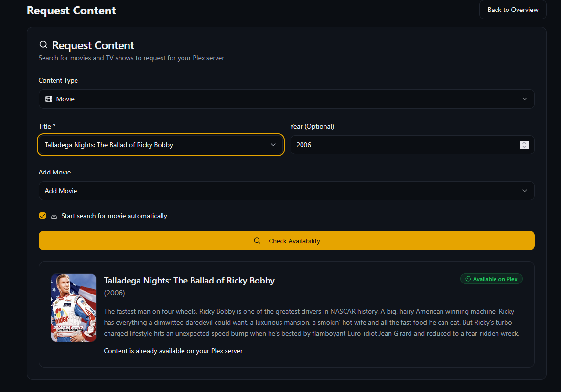Expand the Content Type chevron arrow

524,99
